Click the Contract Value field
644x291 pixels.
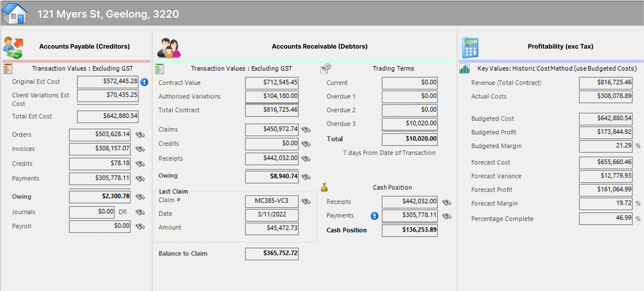click(272, 83)
